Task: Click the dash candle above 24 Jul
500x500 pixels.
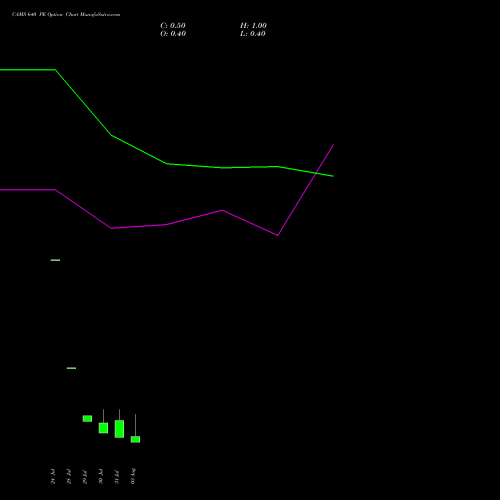Action: coord(55,260)
